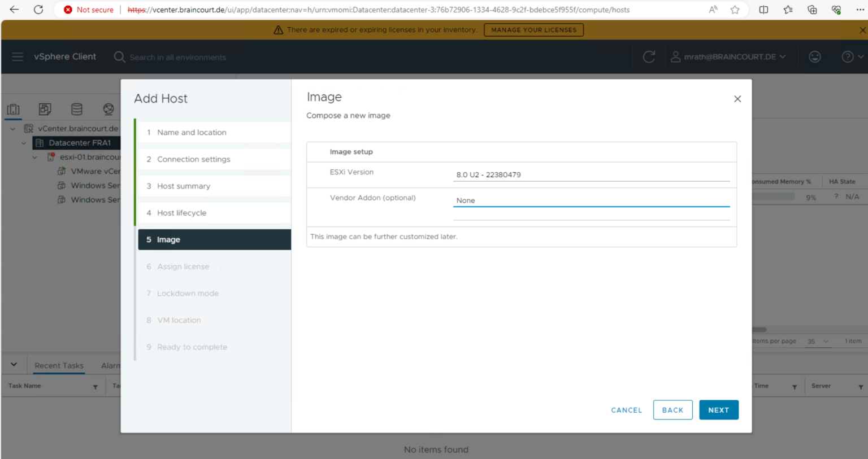Open MANAGE YOUR LICENSES

coord(533,30)
